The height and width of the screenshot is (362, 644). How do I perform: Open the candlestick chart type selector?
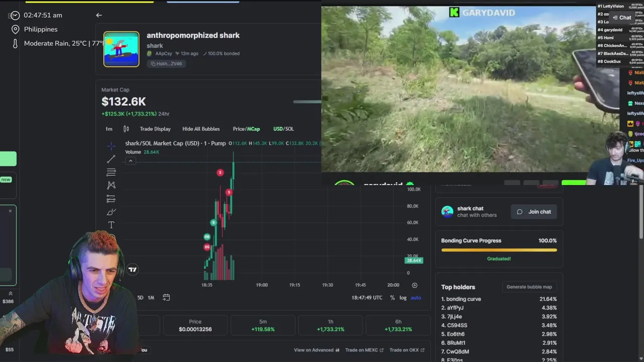pos(126,129)
